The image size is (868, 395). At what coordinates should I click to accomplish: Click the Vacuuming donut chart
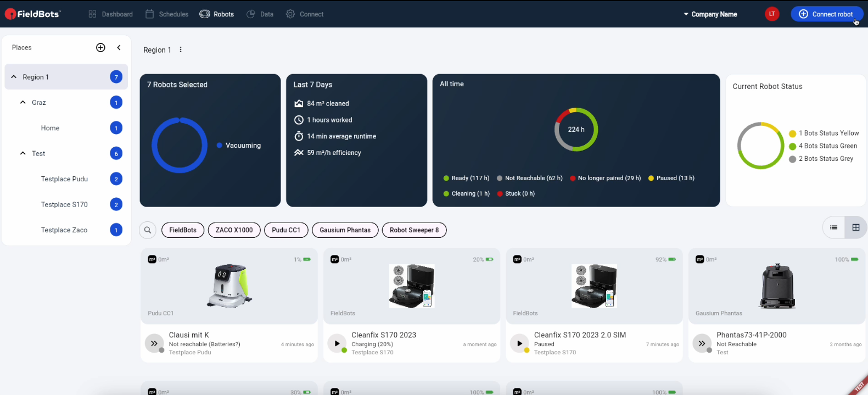click(180, 146)
